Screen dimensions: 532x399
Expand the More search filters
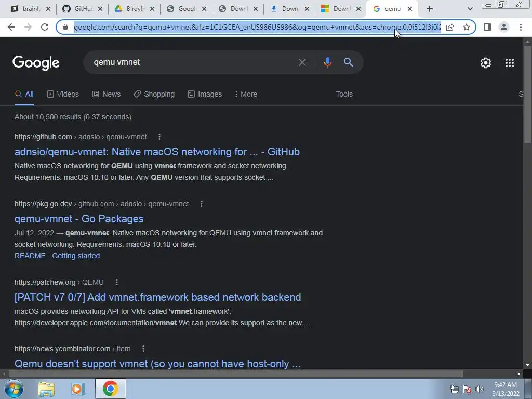pyautogui.click(x=246, y=94)
